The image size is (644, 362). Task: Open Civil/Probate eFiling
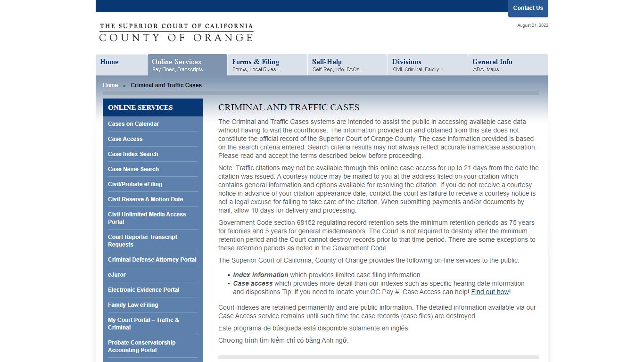pos(135,184)
